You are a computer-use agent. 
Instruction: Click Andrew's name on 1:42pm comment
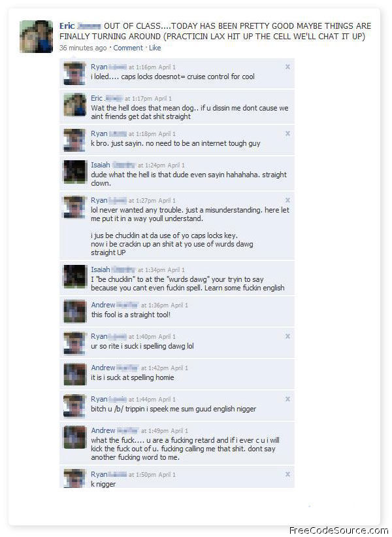click(103, 368)
